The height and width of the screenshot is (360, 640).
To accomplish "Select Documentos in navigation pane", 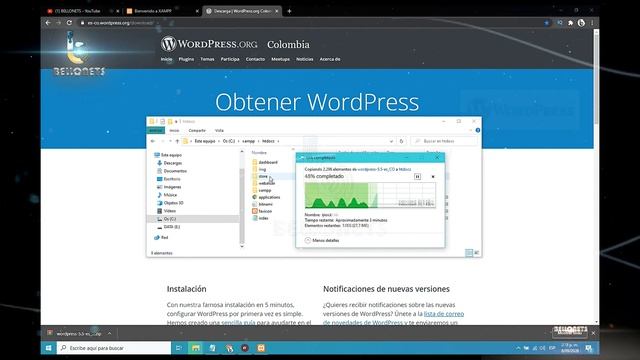I will coord(172,171).
